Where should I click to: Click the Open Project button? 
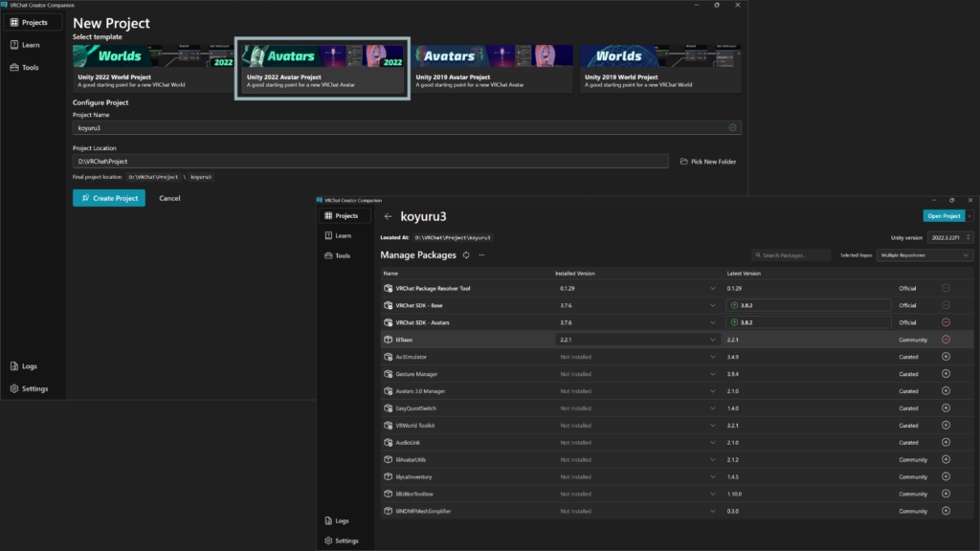tap(944, 216)
